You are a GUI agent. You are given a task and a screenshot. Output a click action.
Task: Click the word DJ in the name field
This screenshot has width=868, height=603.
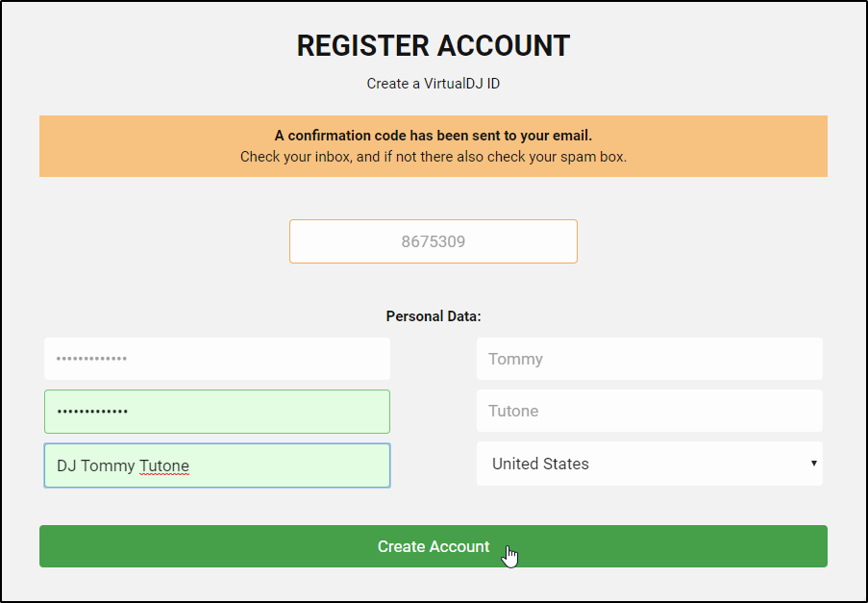66,466
